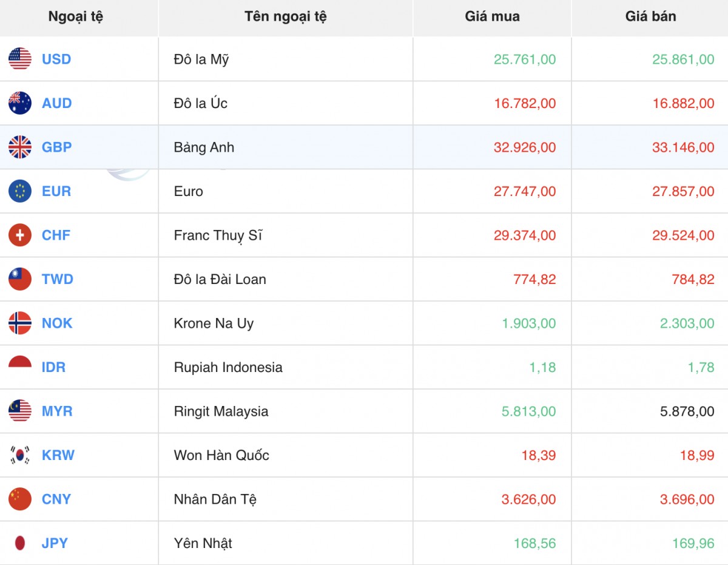
Task: Select the Euro currency name cell
Action: [x=189, y=191]
